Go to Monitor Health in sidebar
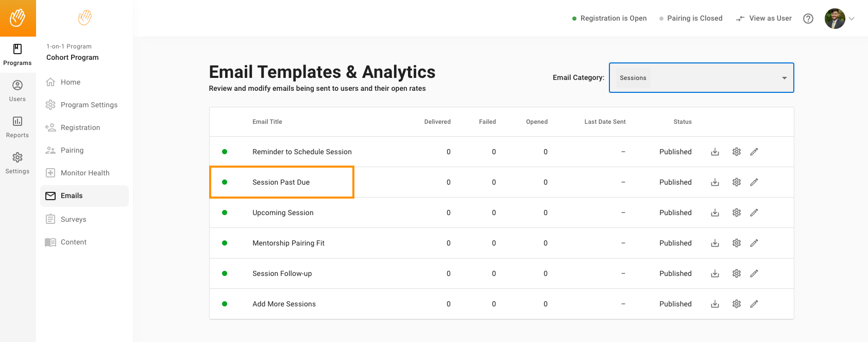Image resolution: width=868 pixels, height=342 pixels. coord(84,173)
